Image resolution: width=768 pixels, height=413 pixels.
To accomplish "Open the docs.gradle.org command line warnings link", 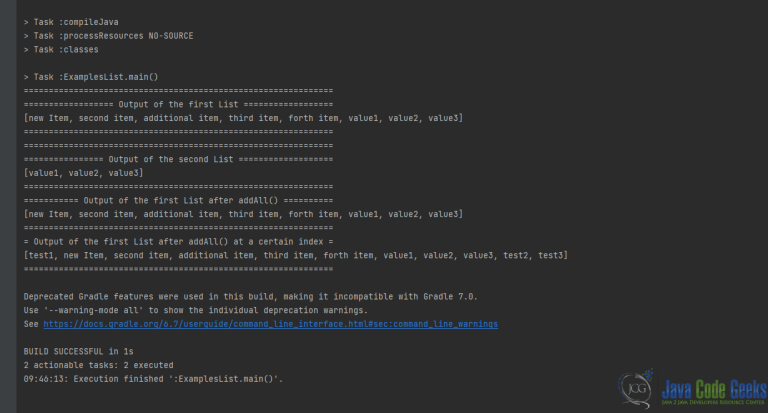I will pyautogui.click(x=270, y=324).
